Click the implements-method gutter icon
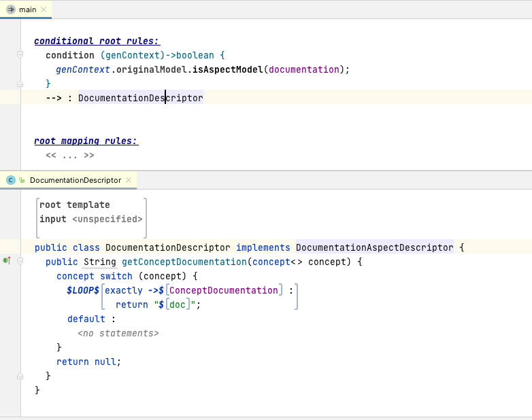This screenshot has width=532, height=420. pyautogui.click(x=6, y=262)
